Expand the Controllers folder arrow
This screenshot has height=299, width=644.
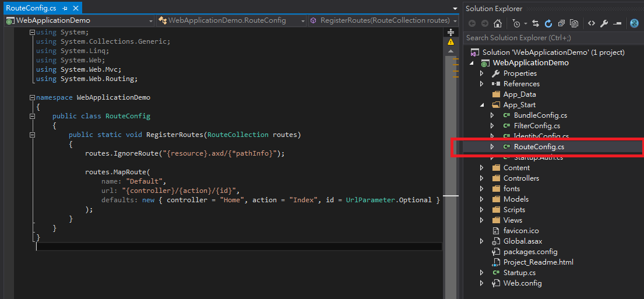tap(482, 178)
